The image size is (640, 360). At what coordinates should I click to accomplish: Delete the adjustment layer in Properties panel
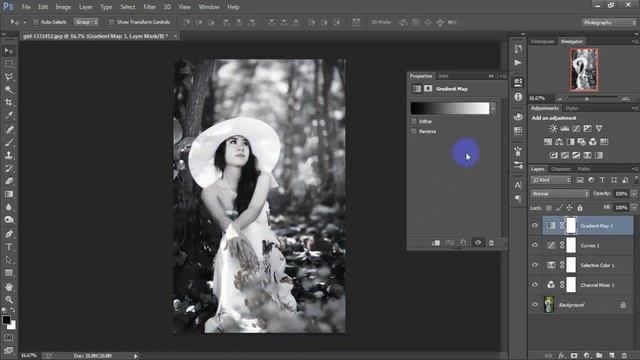491,243
